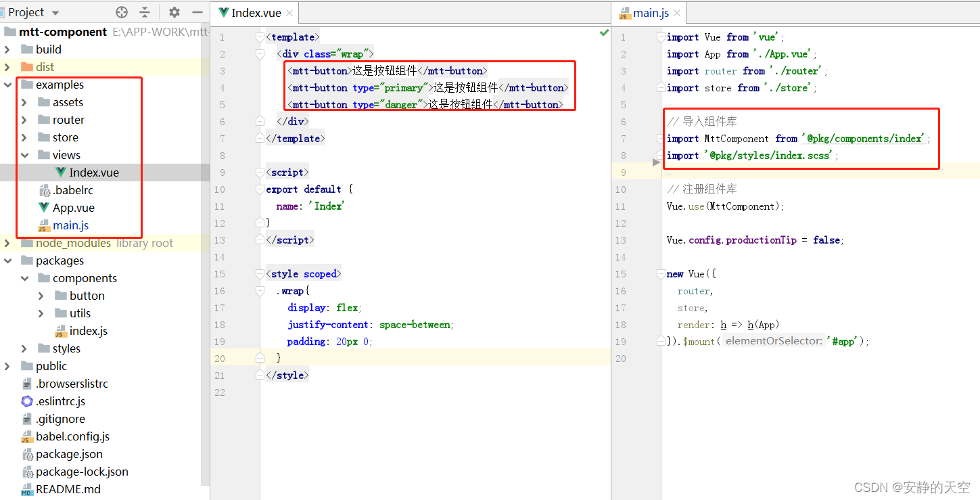Collapse the packages folder
Image resolution: width=980 pixels, height=500 pixels.
point(7,260)
